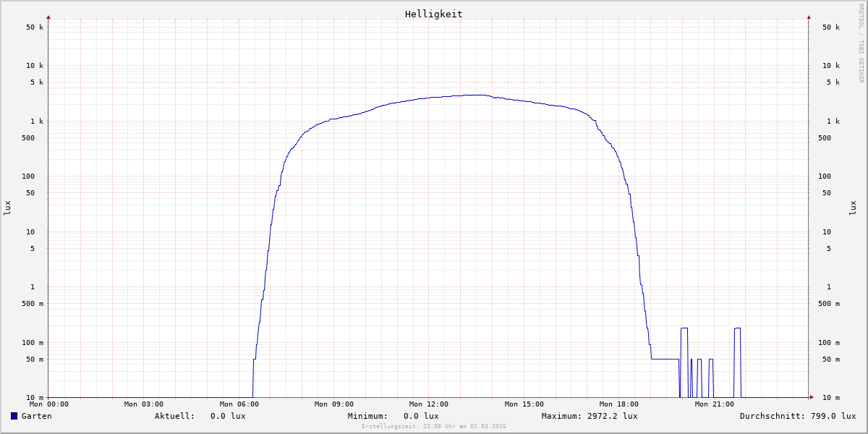Click the RRDTOOL / TOBI OETIKER watermark
Viewport: 868px width, 434px height.
(x=861, y=43)
